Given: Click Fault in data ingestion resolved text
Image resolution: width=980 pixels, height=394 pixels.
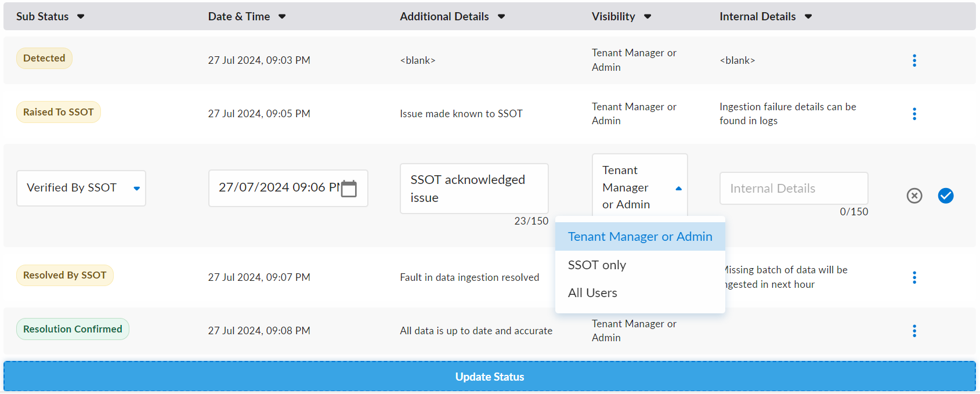Looking at the screenshot, I should [469, 277].
